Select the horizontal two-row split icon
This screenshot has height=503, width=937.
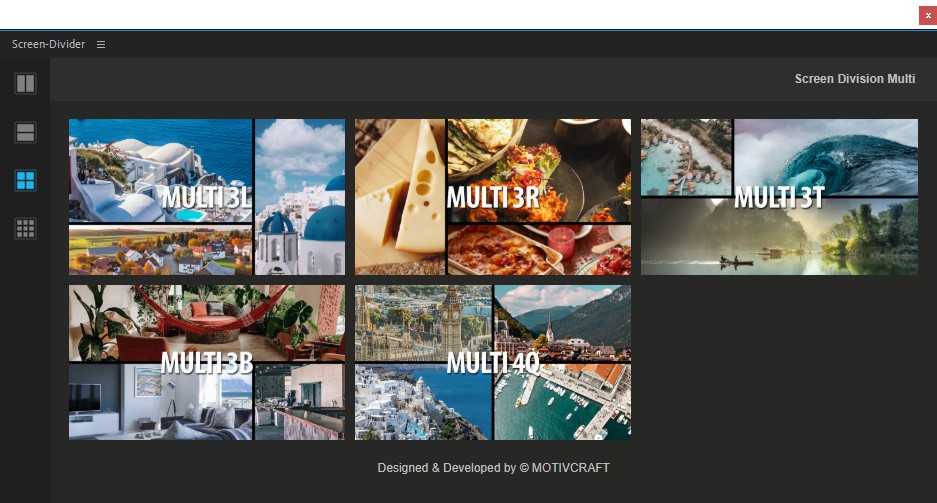(25, 132)
